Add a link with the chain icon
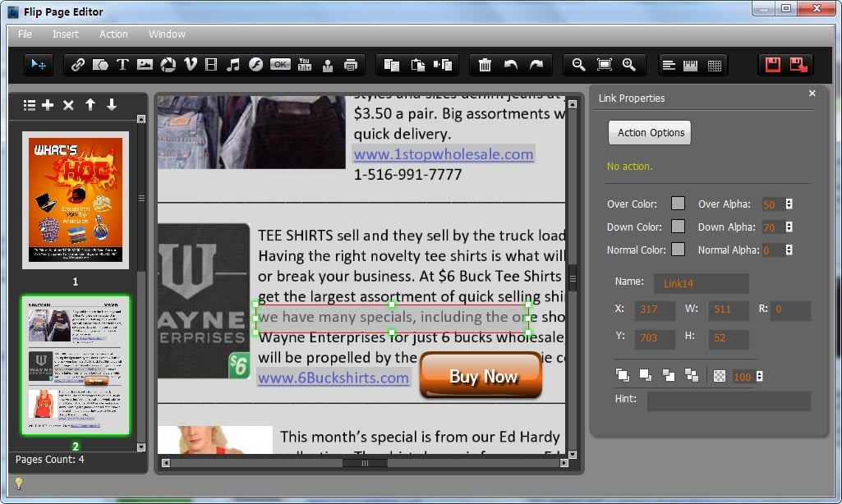Image resolution: width=842 pixels, height=504 pixels. 78,65
